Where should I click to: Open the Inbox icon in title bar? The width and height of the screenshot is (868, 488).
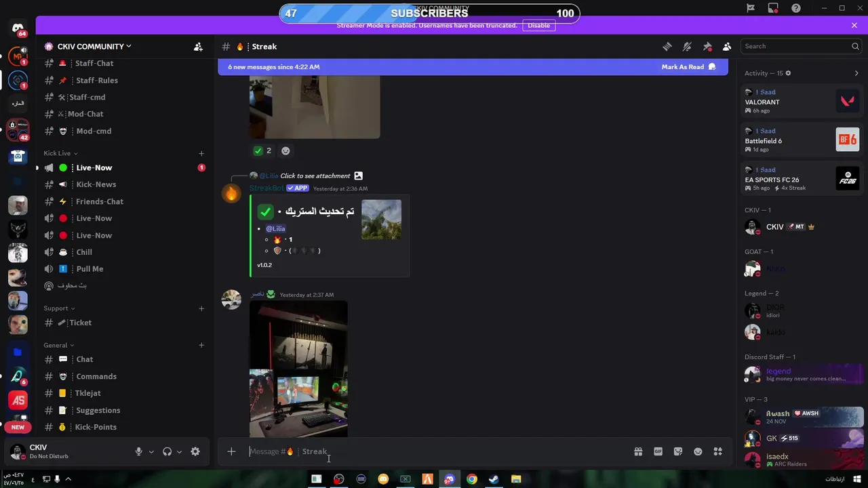pos(773,8)
